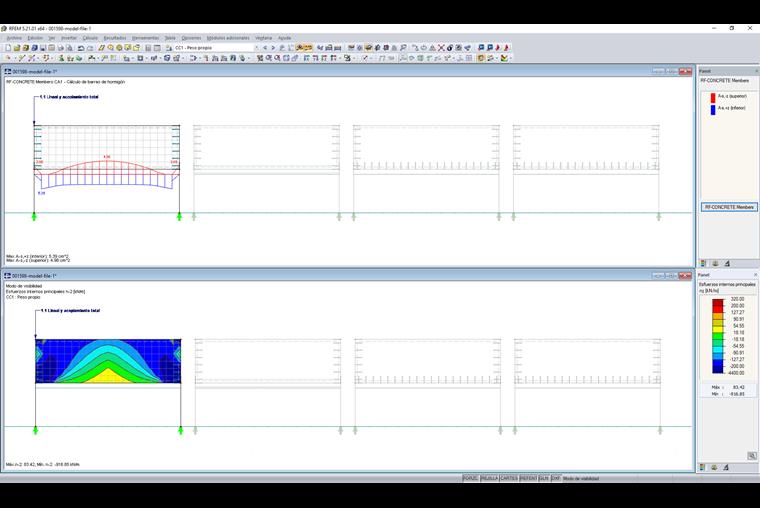Open the Ayuda menu
Image resolution: width=760 pixels, height=508 pixels.
(285, 38)
